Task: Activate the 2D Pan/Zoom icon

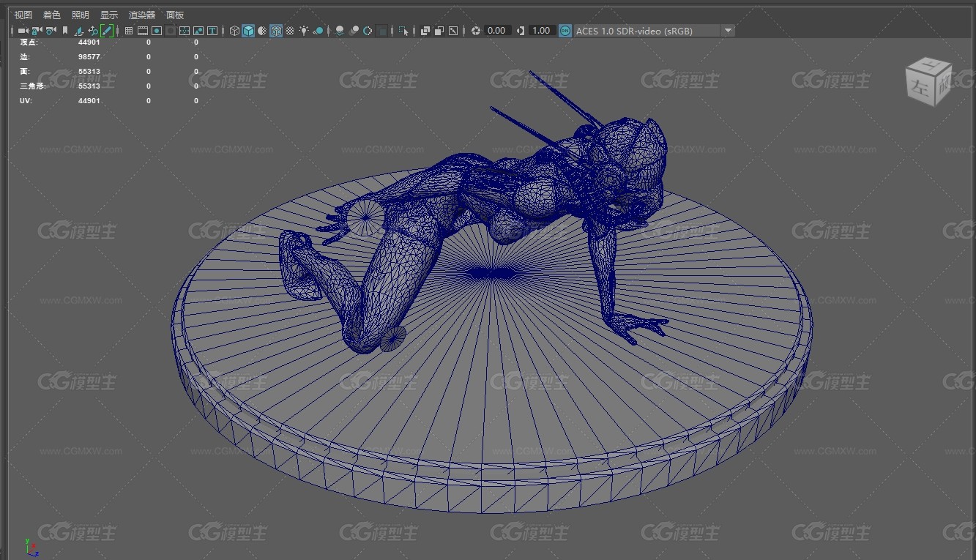Action: tap(93, 31)
